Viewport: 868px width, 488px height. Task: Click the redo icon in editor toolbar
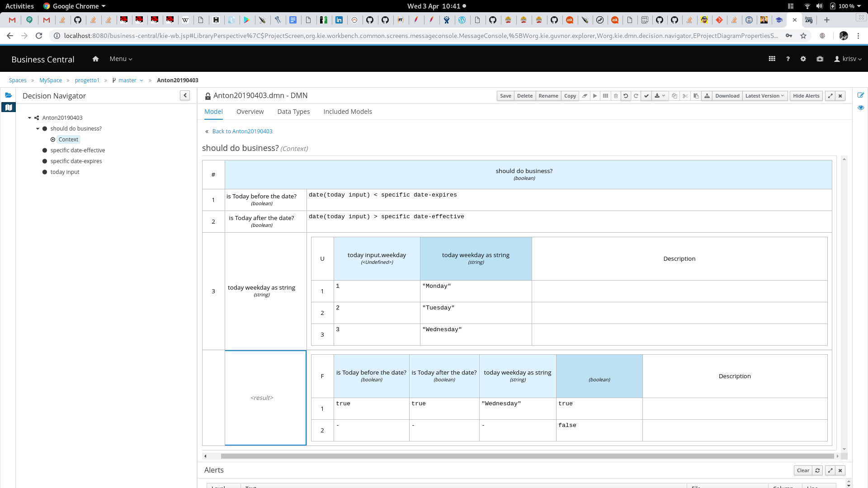click(x=636, y=96)
